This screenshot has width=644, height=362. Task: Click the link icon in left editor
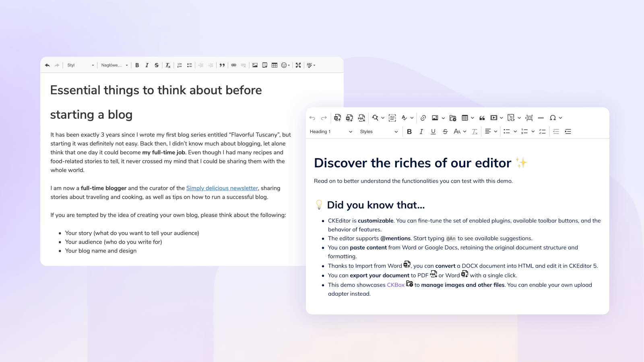pos(234,65)
